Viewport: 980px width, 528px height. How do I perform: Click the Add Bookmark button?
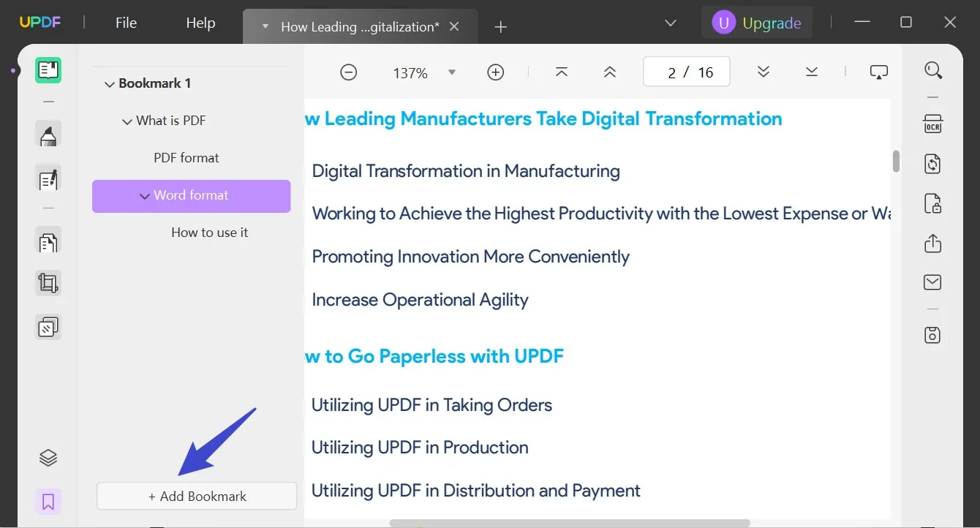pyautogui.click(x=197, y=496)
